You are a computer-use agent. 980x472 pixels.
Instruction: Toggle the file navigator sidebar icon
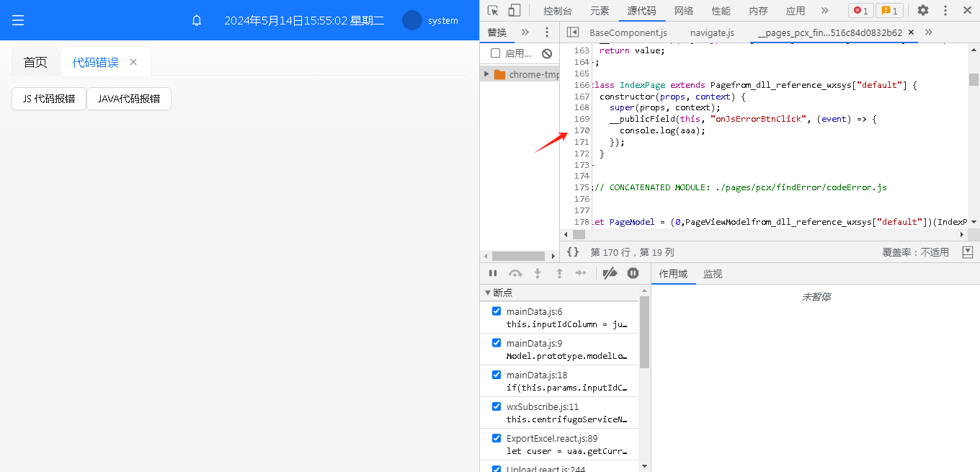pyautogui.click(x=573, y=32)
